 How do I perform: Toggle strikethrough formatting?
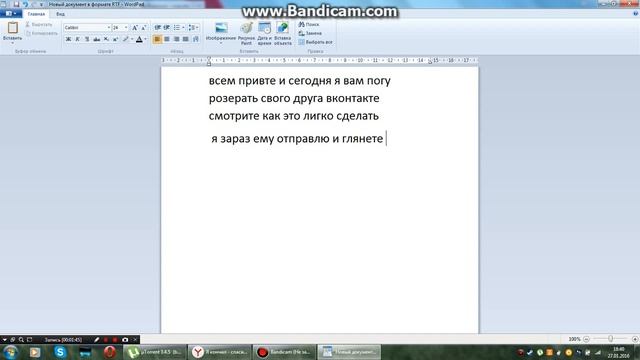(x=96, y=39)
